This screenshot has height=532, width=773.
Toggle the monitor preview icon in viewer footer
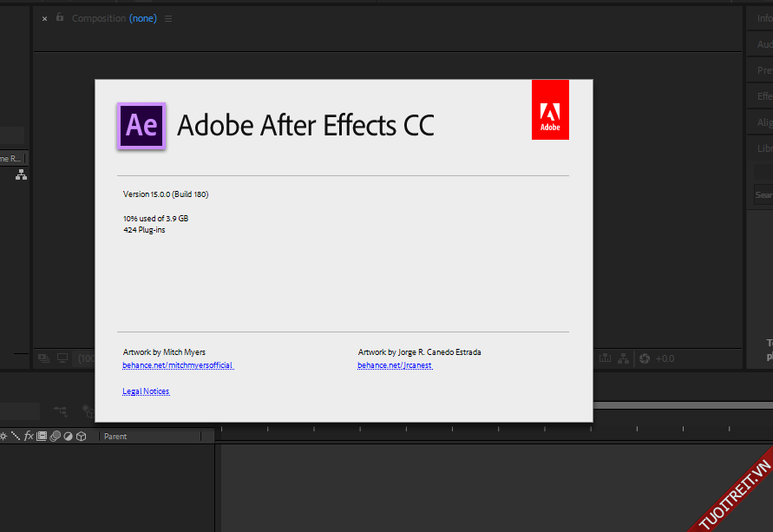point(62,358)
